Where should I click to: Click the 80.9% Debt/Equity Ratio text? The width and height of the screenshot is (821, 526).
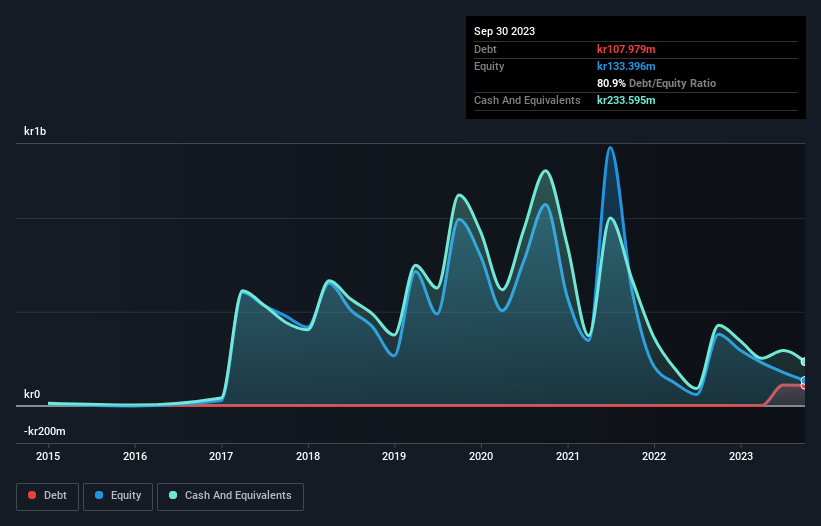(657, 83)
